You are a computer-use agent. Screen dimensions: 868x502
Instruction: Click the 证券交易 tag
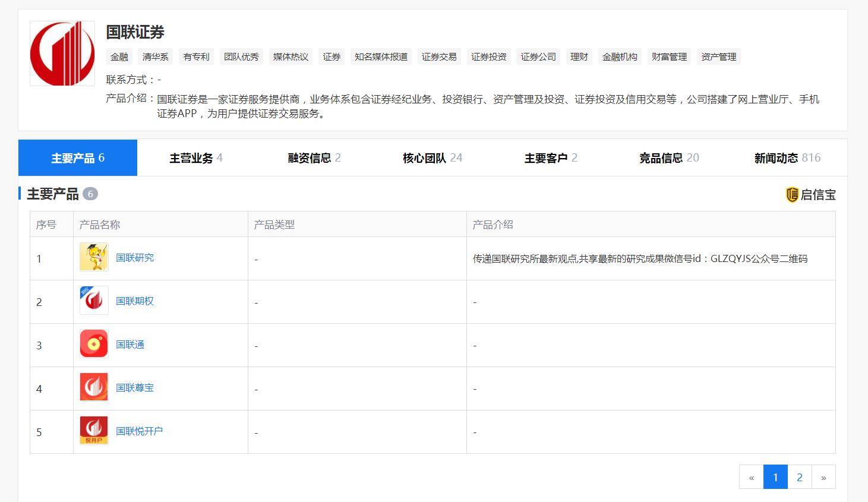(439, 57)
